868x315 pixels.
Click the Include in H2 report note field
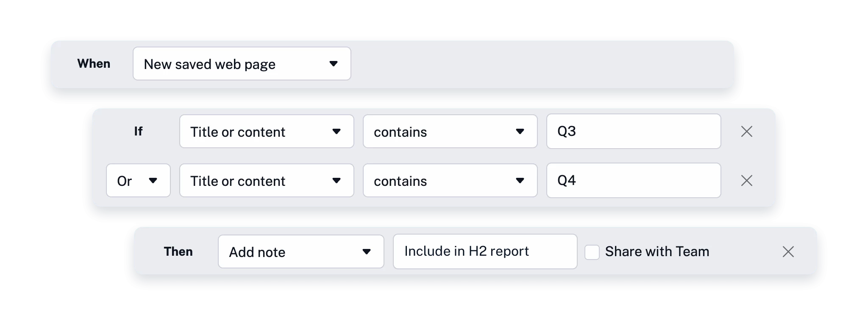coord(485,252)
